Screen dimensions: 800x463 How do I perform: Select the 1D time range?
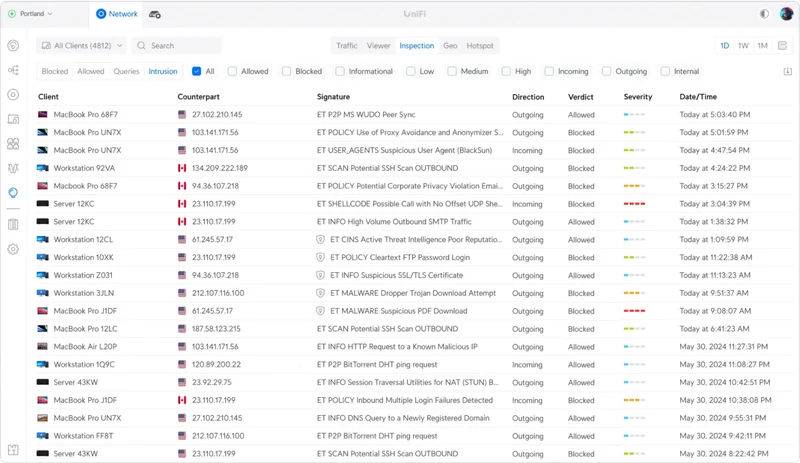pos(724,45)
